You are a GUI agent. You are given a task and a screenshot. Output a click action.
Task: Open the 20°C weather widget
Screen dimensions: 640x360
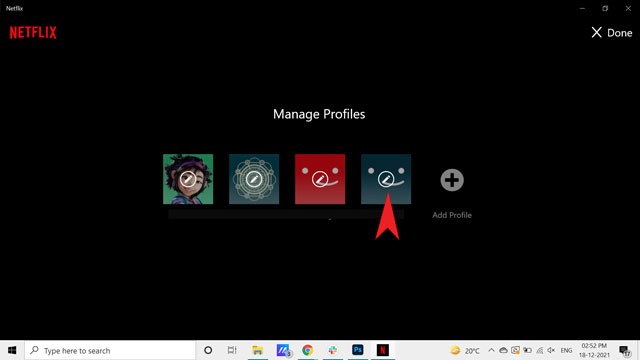(x=465, y=351)
